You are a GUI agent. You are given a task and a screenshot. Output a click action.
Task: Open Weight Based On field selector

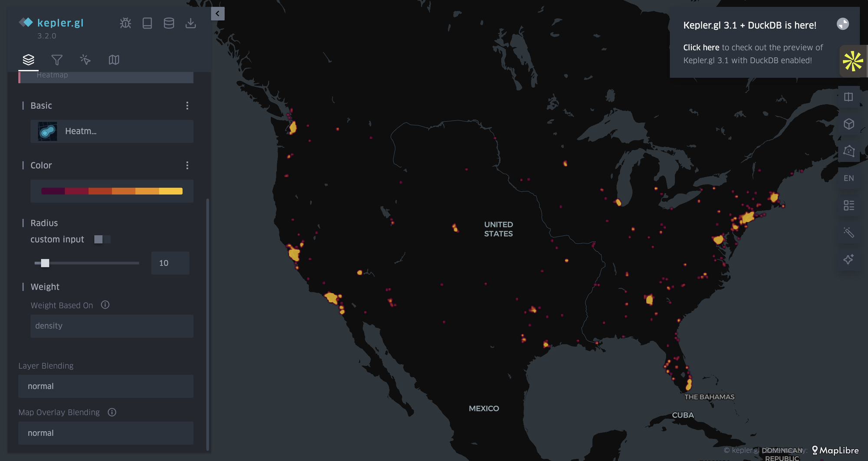click(x=112, y=326)
